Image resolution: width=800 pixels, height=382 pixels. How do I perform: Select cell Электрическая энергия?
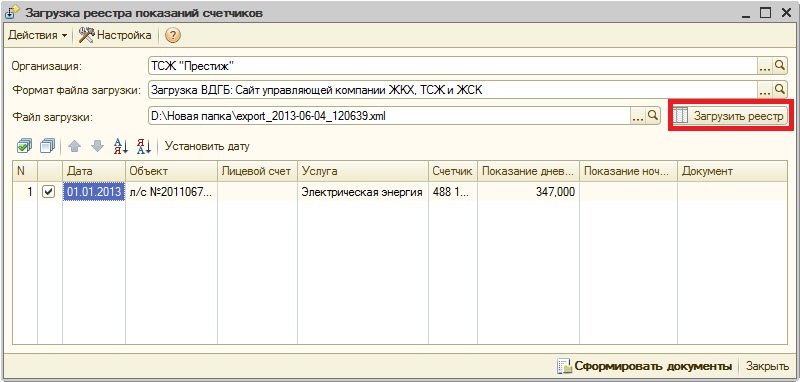[x=363, y=192]
